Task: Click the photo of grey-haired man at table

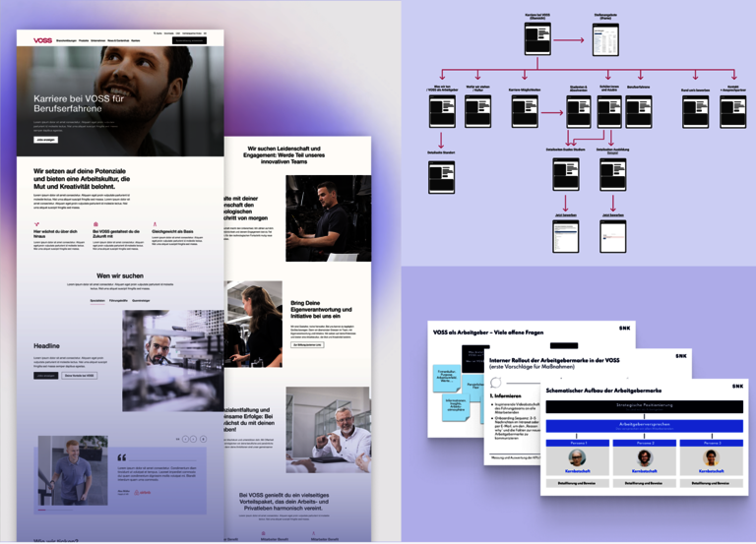Action: click(329, 429)
